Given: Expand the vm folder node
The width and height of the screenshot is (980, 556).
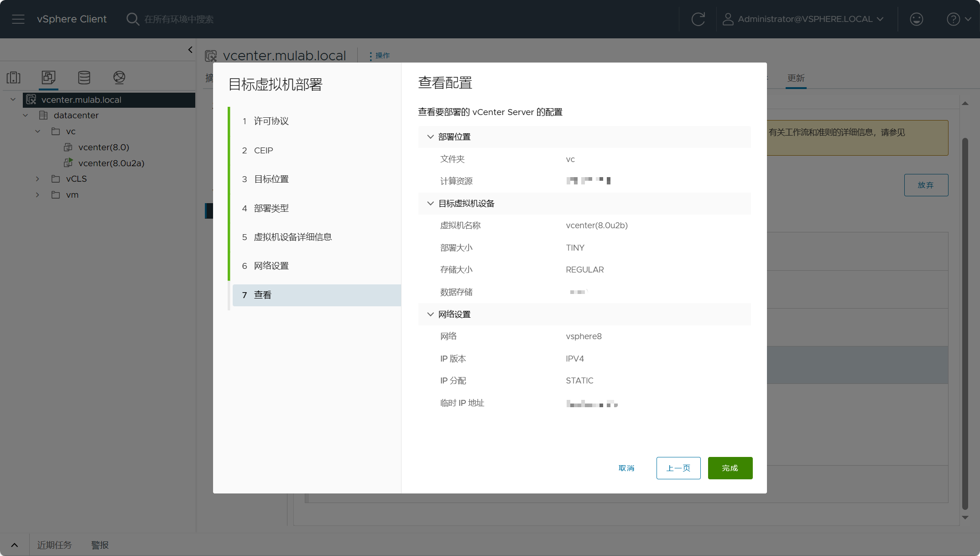Looking at the screenshot, I should tap(38, 195).
